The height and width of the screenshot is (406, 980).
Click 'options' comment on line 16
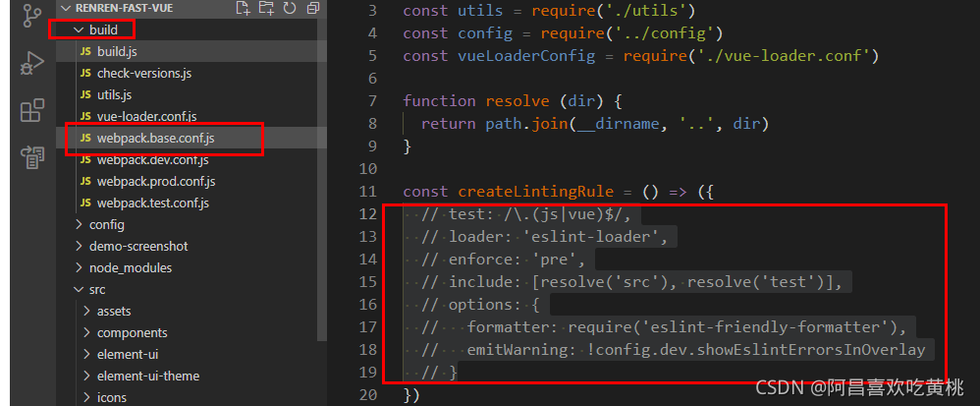point(480,305)
